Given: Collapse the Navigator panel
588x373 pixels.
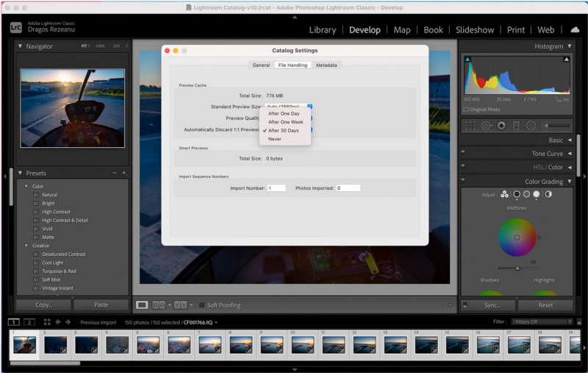Looking at the screenshot, I should click(20, 46).
